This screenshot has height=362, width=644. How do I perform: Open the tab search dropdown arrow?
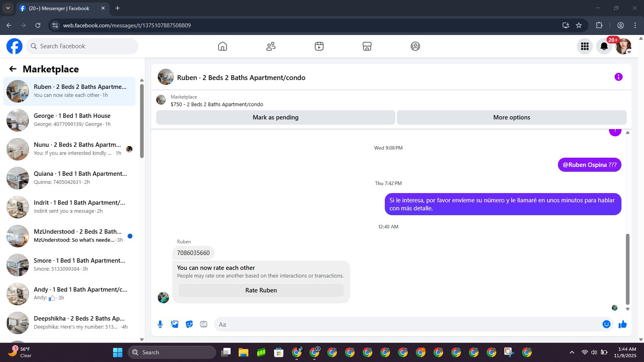pos(8,8)
